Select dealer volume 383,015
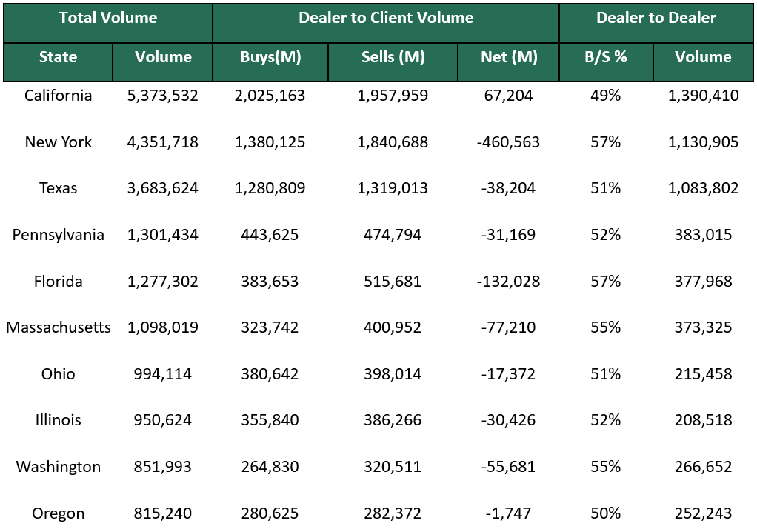 704,235
